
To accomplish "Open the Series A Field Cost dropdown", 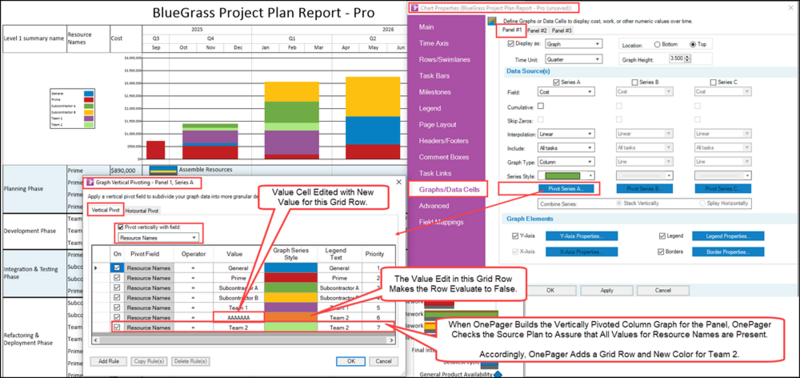I will (566, 91).
